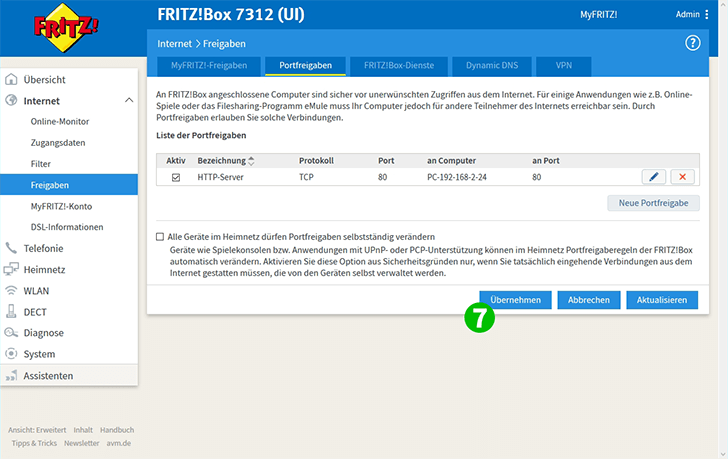Open DSL-Informationen in sidebar
This screenshot has height=459, width=728.
click(67, 227)
